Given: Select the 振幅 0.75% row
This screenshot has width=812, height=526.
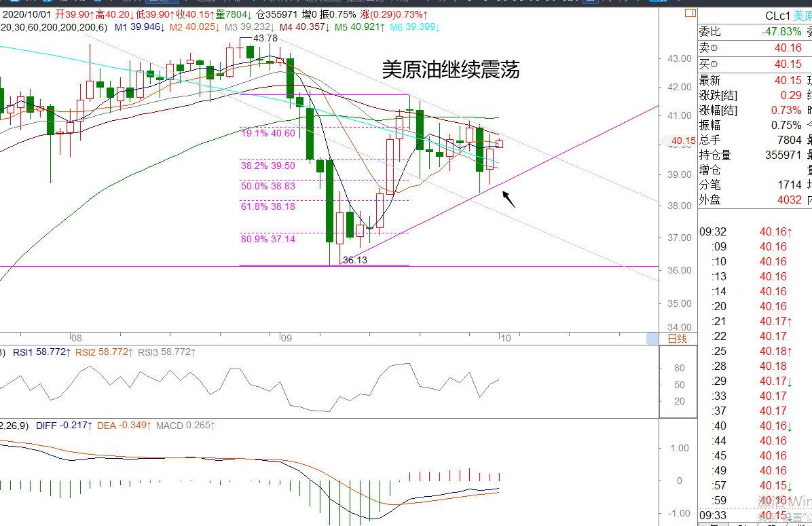Looking at the screenshot, I should pos(755,126).
